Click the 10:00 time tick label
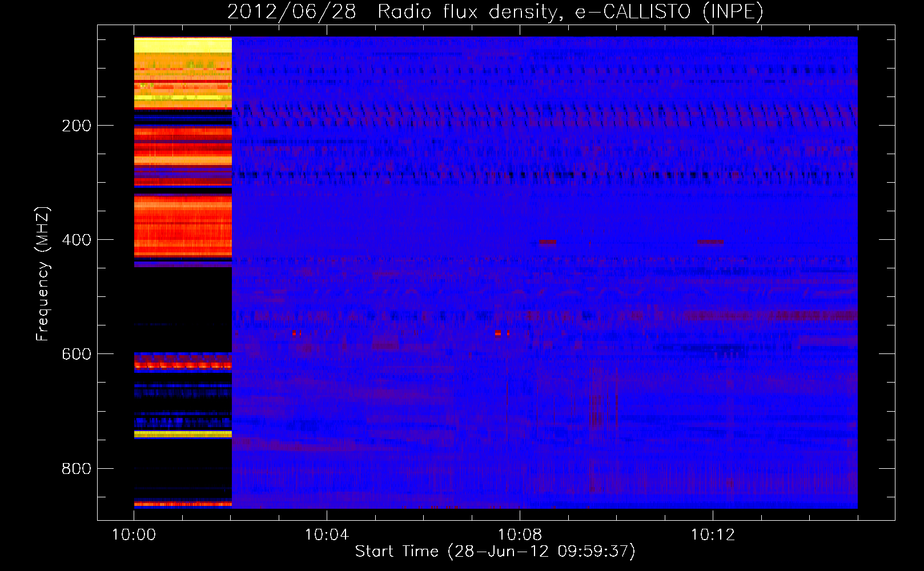 pos(134,535)
